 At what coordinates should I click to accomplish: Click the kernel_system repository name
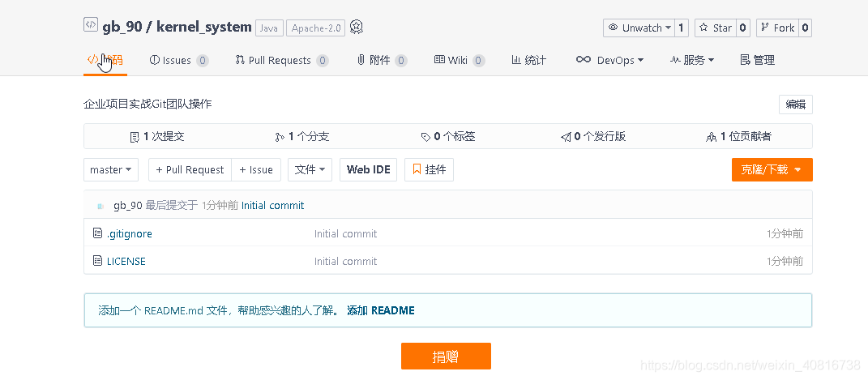pos(203,27)
